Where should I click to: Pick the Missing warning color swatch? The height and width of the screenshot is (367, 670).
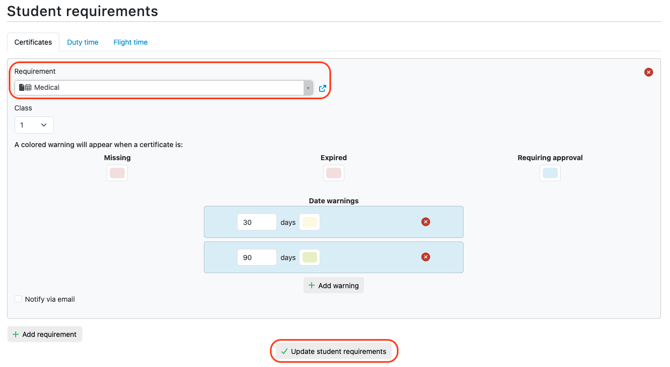117,173
